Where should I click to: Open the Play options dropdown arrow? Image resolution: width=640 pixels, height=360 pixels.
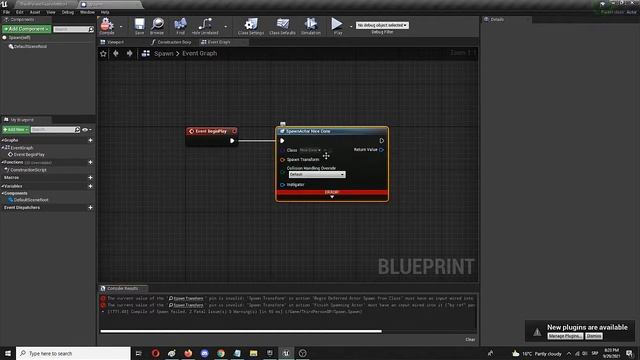coord(351,27)
